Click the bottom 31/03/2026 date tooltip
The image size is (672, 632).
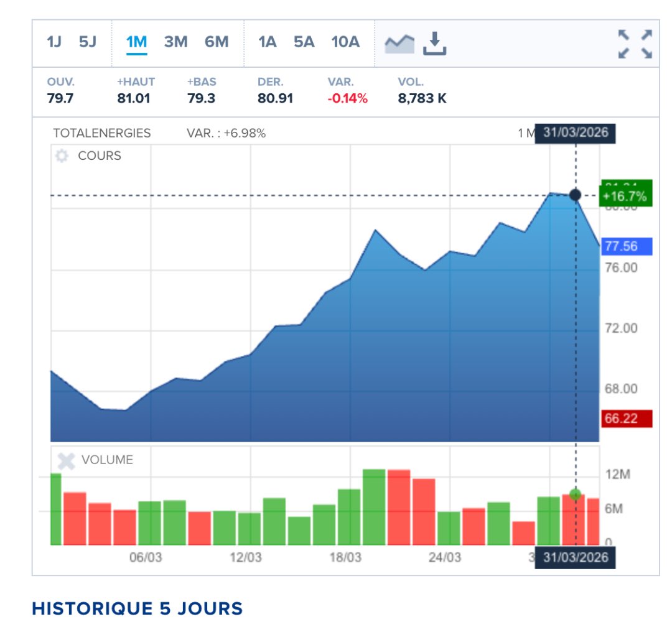[575, 557]
